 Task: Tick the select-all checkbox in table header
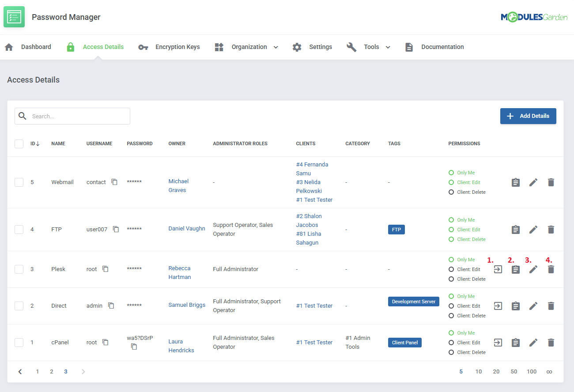point(19,143)
